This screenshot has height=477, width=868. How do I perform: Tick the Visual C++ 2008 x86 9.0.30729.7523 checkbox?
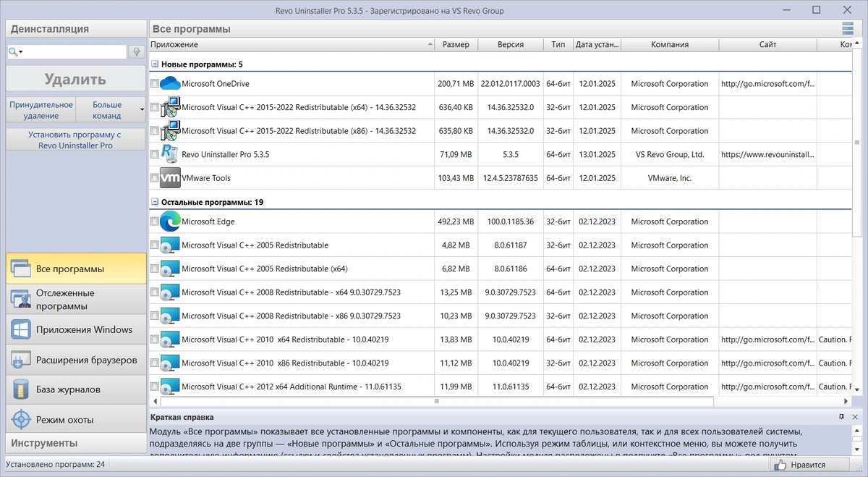click(155, 316)
